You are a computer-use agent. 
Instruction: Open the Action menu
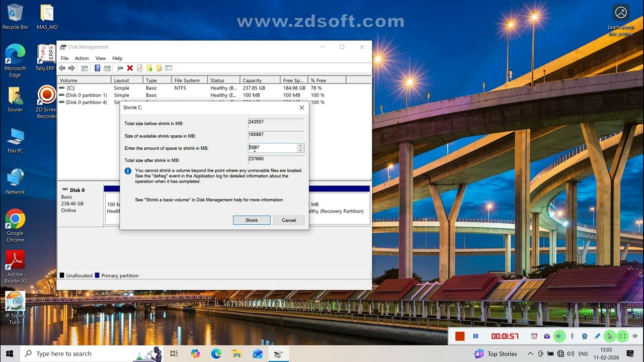click(82, 58)
